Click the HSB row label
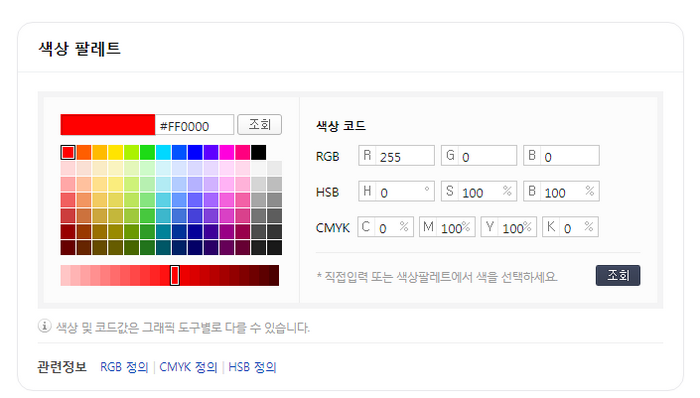This screenshot has width=700, height=398. 328,192
